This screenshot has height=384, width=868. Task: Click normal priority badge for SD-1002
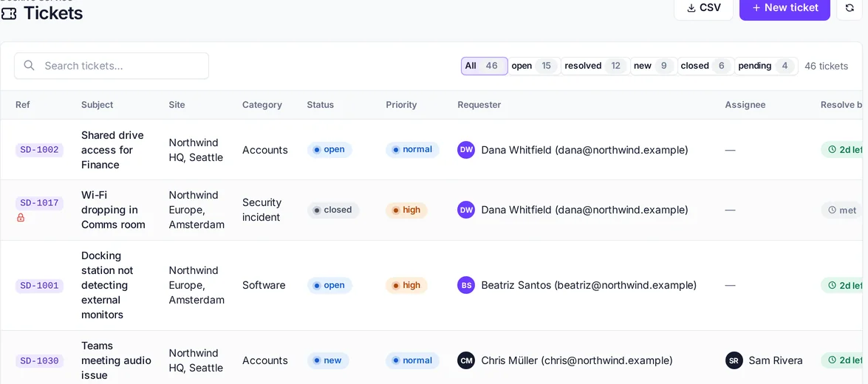coord(412,150)
